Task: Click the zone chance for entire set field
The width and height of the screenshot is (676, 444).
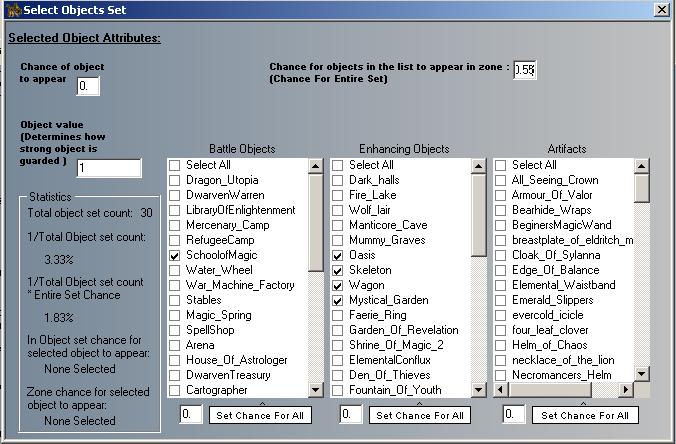Action: pos(525,70)
